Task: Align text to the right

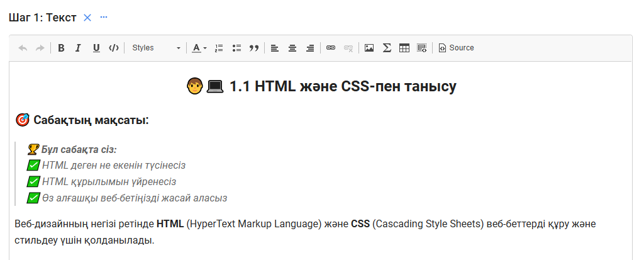Action: (x=310, y=48)
